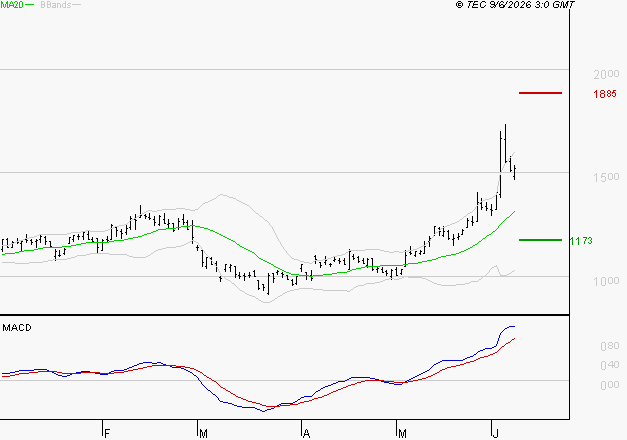The image size is (627, 440).
Task: Click the TEC copyright timestamp text
Action: click(x=515, y=5)
